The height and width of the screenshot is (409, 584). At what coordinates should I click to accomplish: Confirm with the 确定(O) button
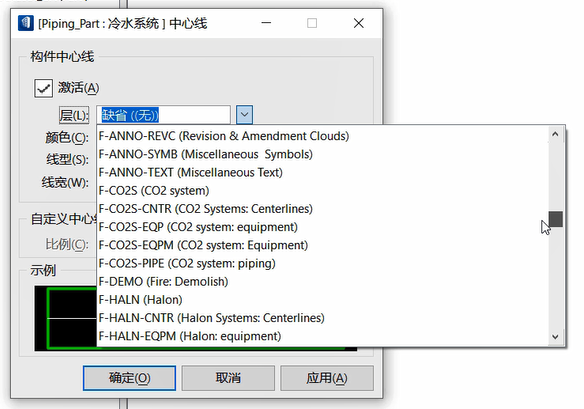tap(129, 378)
